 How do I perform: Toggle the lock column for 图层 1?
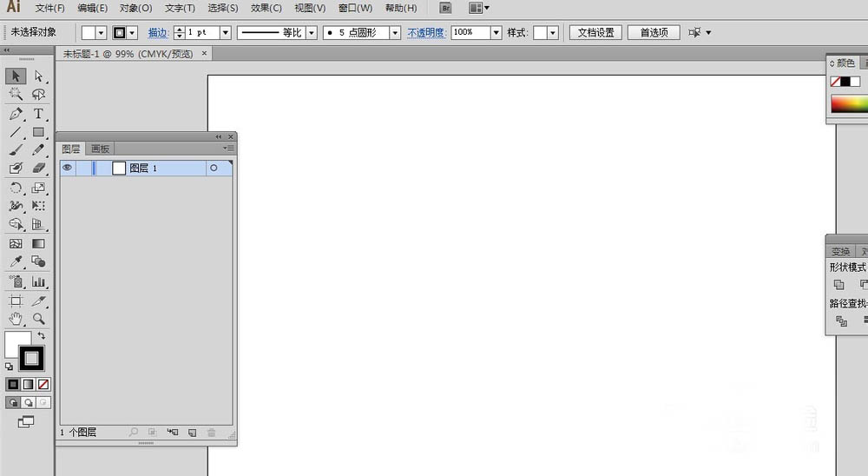click(x=83, y=168)
